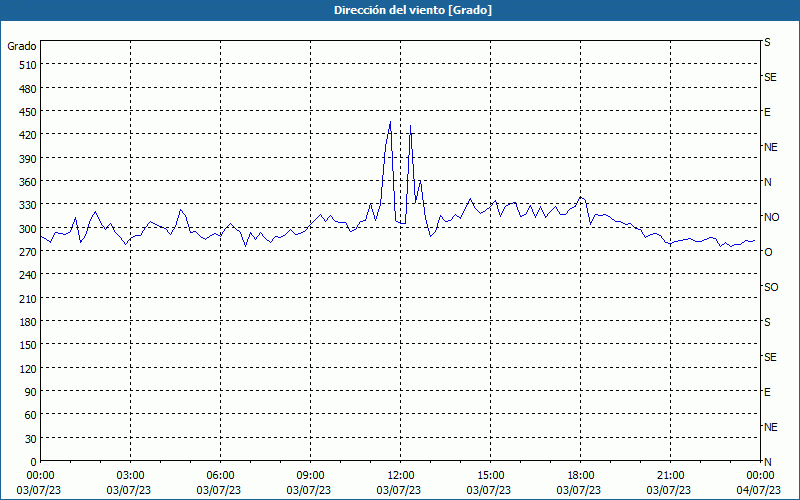This screenshot has width=800, height=500.
Task: Click the 'O' compass label
Action: pos(768,252)
